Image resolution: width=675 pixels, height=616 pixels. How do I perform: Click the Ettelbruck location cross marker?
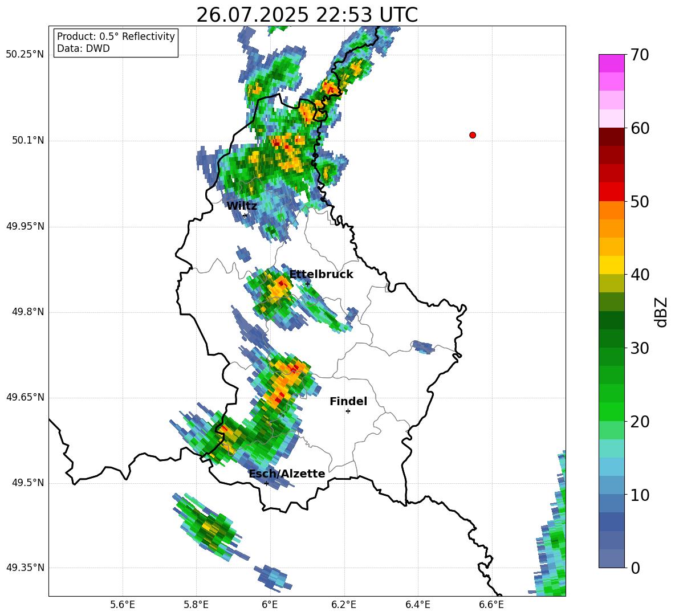[x=307, y=284]
